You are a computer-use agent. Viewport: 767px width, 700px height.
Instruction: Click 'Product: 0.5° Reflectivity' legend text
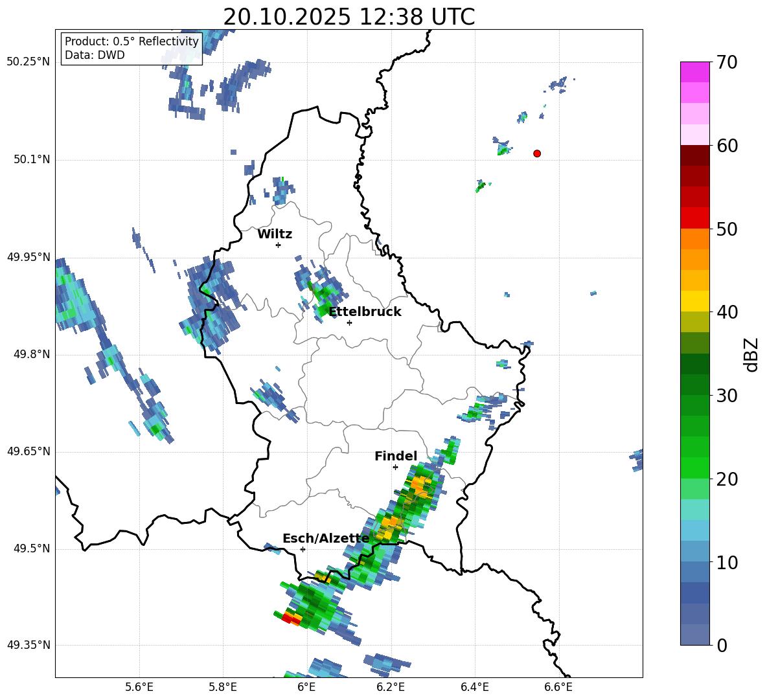[132, 41]
